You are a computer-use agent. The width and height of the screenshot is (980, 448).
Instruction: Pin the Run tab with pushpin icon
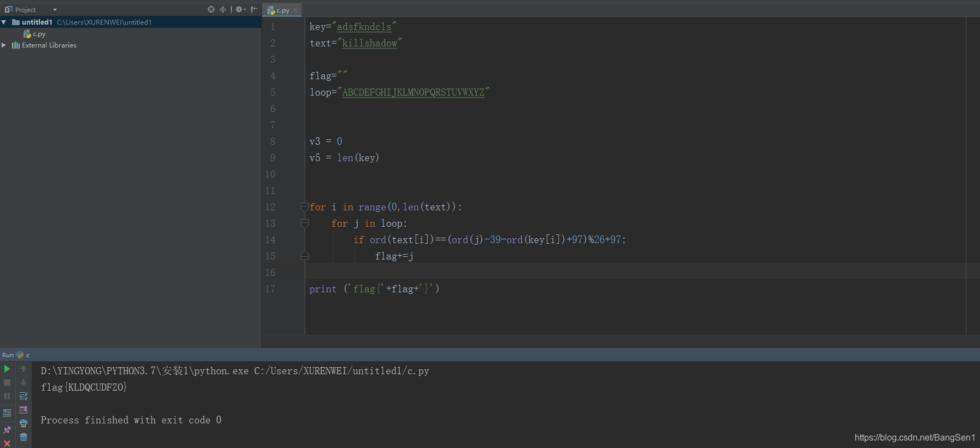[7, 430]
